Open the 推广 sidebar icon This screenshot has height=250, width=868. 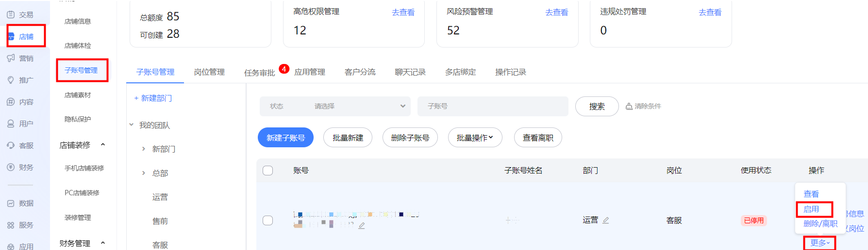tap(11, 80)
